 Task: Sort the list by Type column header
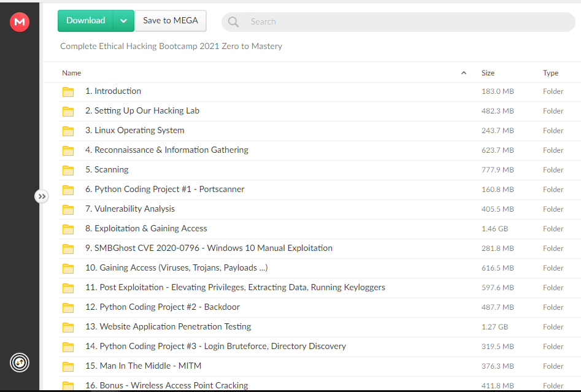point(550,73)
